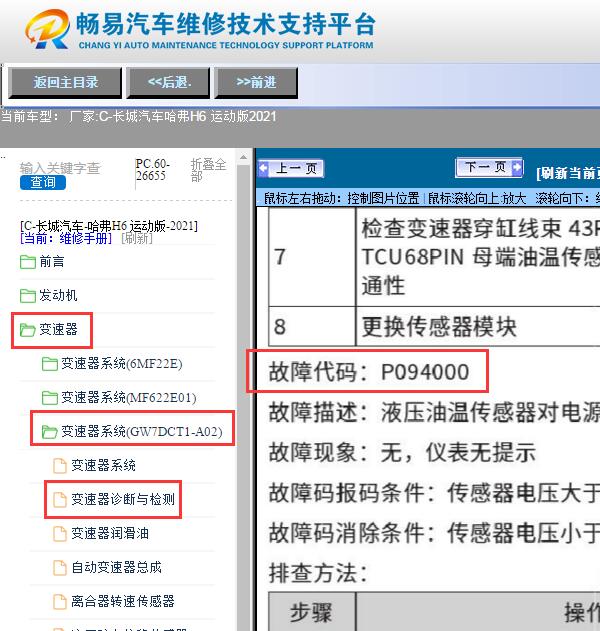Viewport: 600px width, 631px height.
Task: Click the page icon beside 离合器转速传感器
Action: 60,602
